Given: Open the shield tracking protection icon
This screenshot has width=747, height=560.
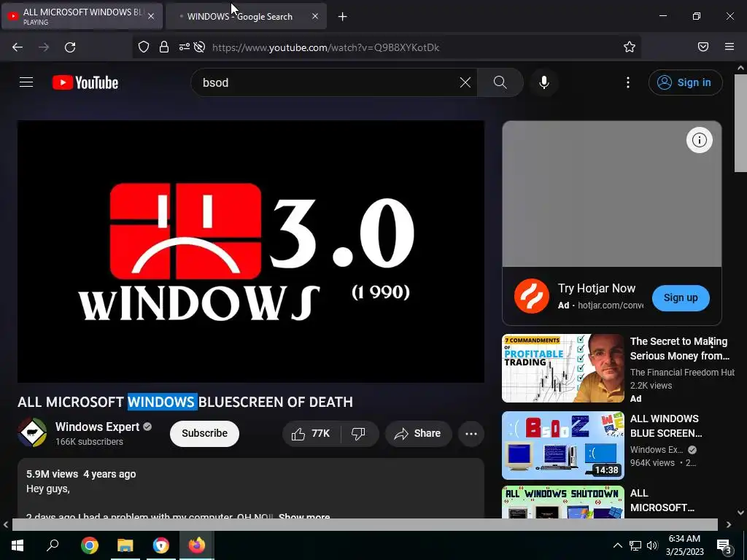Looking at the screenshot, I should click(144, 47).
